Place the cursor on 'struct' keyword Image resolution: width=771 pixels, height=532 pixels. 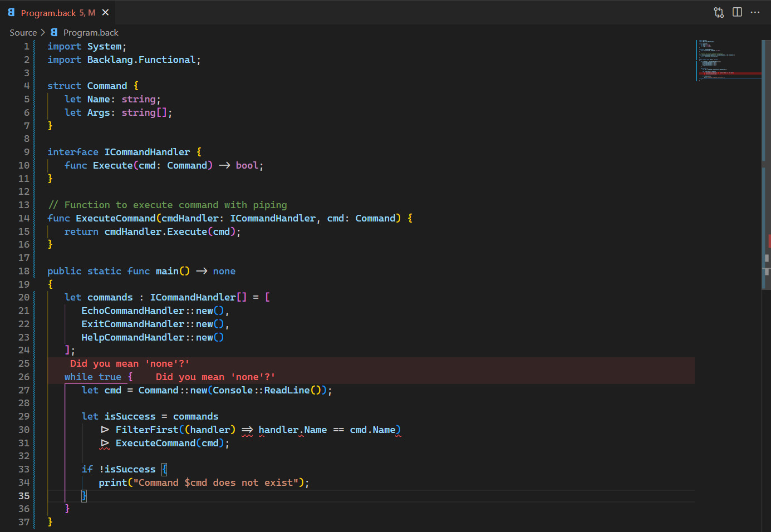click(x=64, y=86)
